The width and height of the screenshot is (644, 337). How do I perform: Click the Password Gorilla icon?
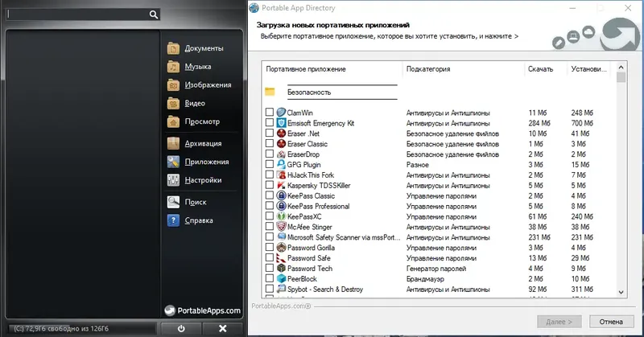281,248
